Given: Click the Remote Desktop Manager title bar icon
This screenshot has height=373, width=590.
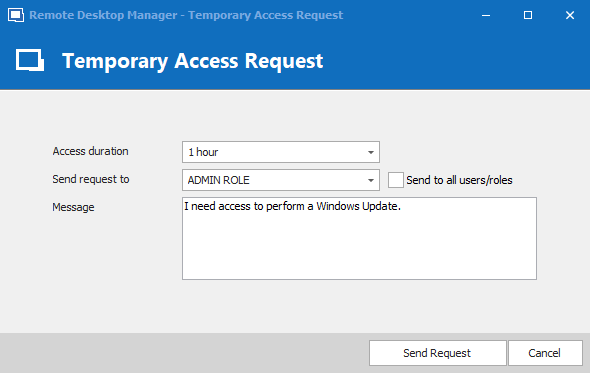Looking at the screenshot, I should pyautogui.click(x=16, y=15).
